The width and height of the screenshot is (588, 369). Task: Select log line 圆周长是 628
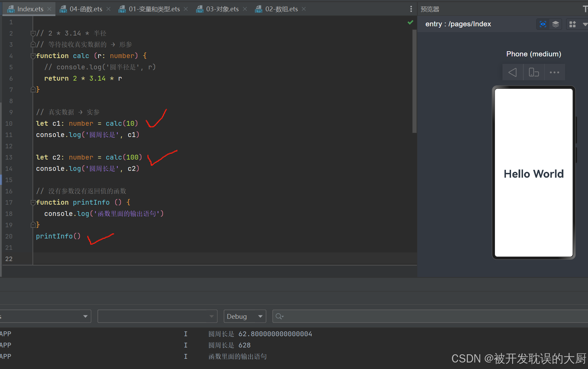tap(230, 345)
